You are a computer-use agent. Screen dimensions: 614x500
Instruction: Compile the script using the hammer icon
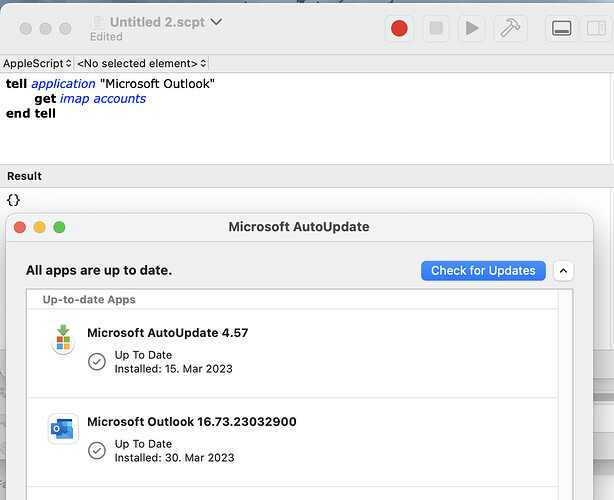pos(511,28)
